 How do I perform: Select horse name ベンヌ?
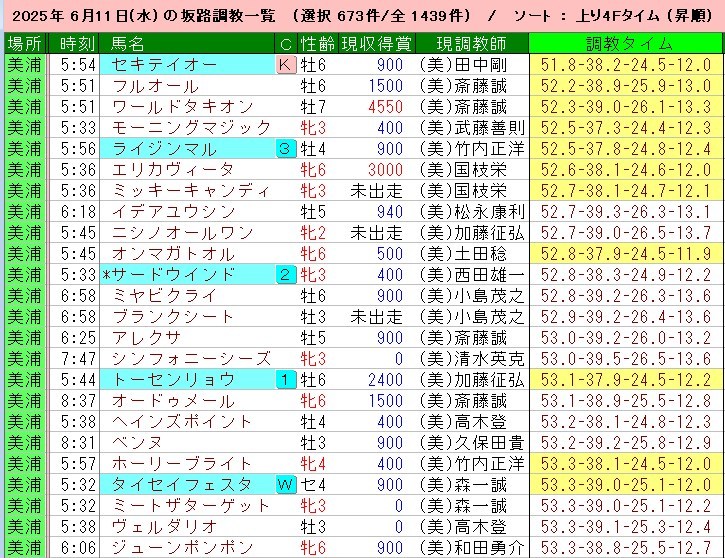(137, 443)
